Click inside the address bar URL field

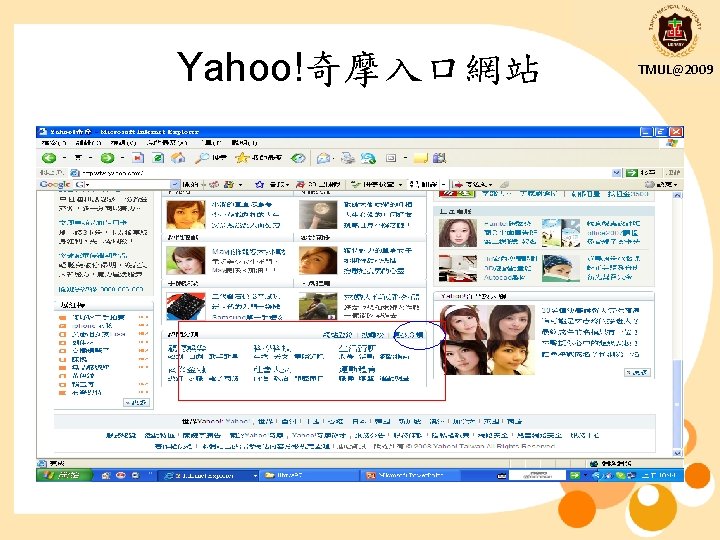[347, 173]
